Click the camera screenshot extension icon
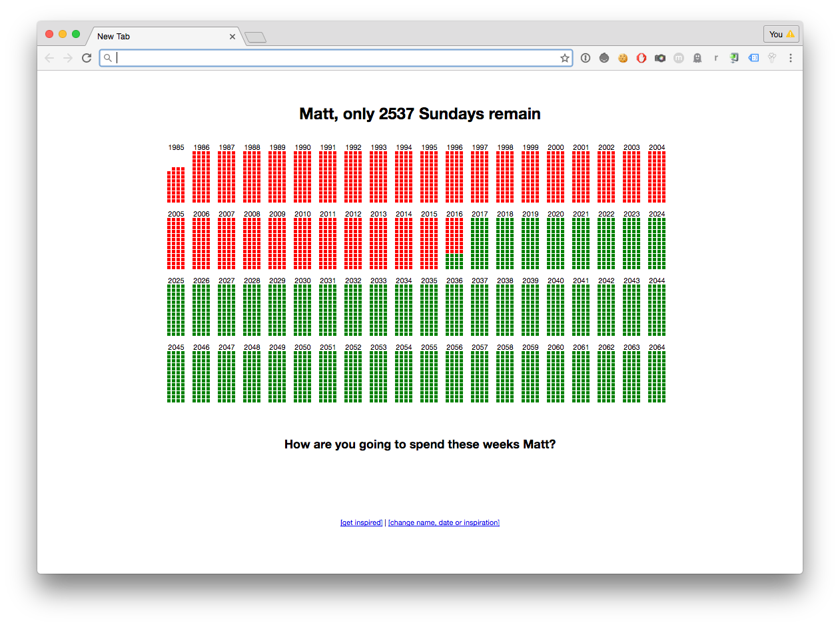840x627 pixels. pyautogui.click(x=660, y=58)
